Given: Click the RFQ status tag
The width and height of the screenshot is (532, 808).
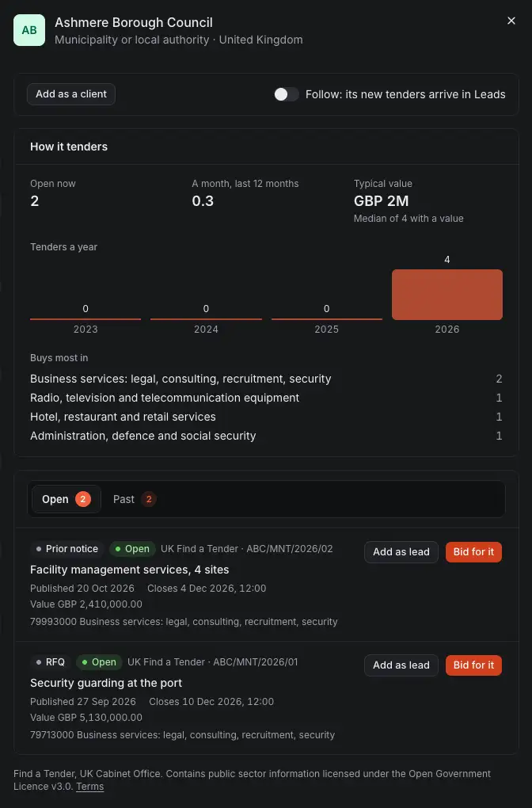Looking at the screenshot, I should pos(51,662).
